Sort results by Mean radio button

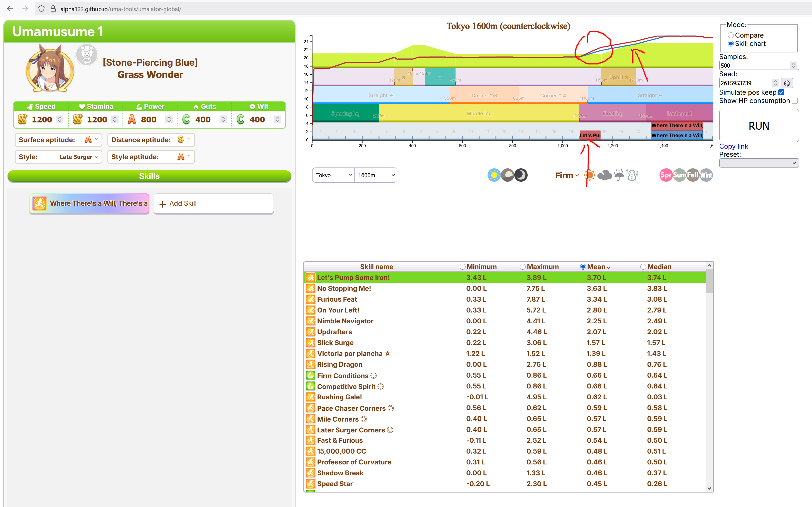[x=583, y=267]
